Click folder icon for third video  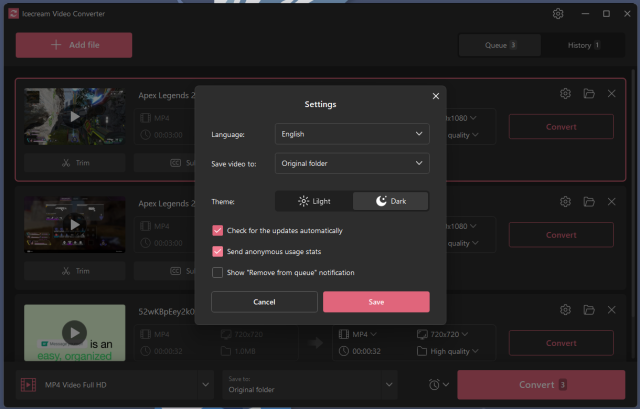click(589, 311)
